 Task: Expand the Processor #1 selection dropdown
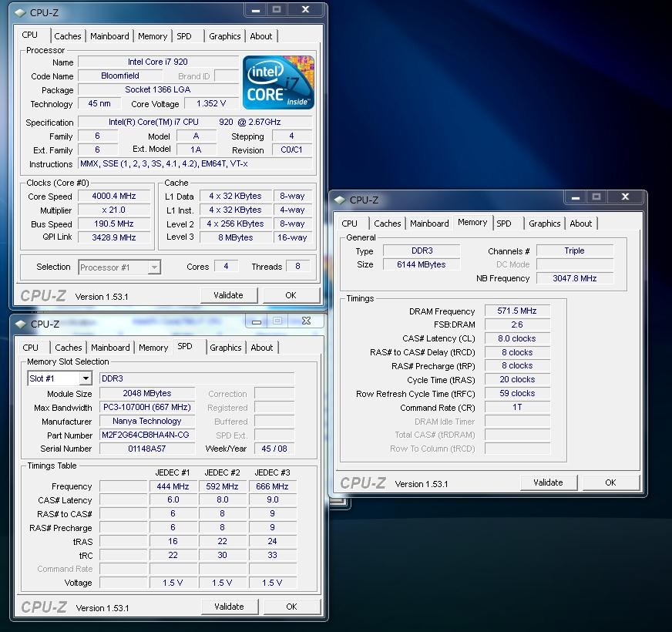click(x=154, y=267)
